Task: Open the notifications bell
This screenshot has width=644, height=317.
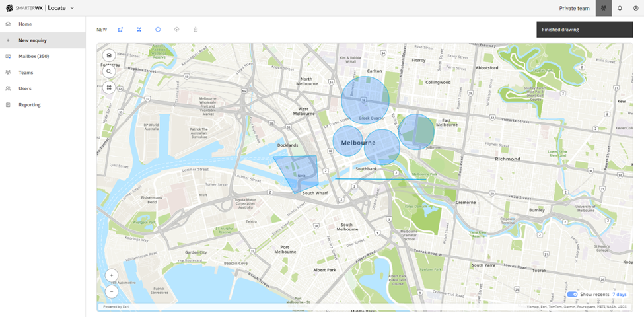Action: pyautogui.click(x=620, y=8)
